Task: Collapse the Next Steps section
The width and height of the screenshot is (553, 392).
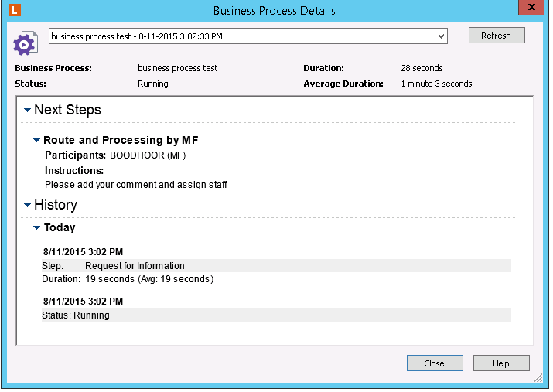Action: point(28,111)
